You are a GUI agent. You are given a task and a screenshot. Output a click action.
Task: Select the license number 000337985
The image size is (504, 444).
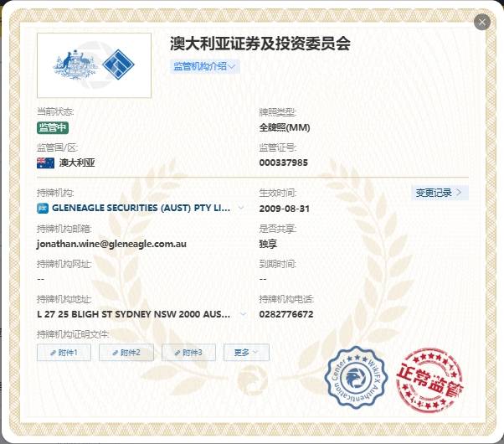click(284, 163)
